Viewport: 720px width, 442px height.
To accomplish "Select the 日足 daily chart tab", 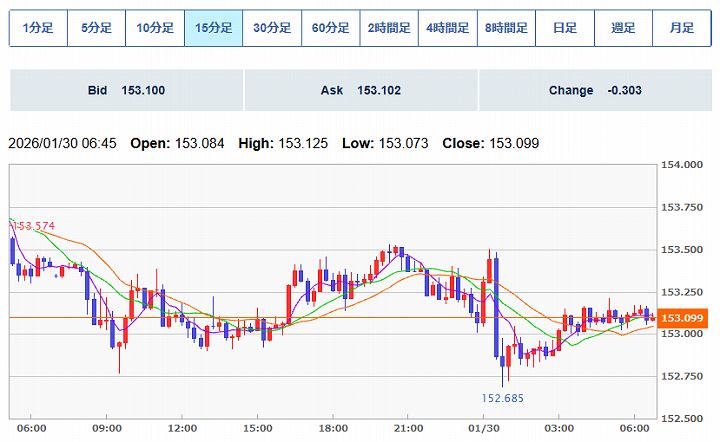I will tap(564, 28).
